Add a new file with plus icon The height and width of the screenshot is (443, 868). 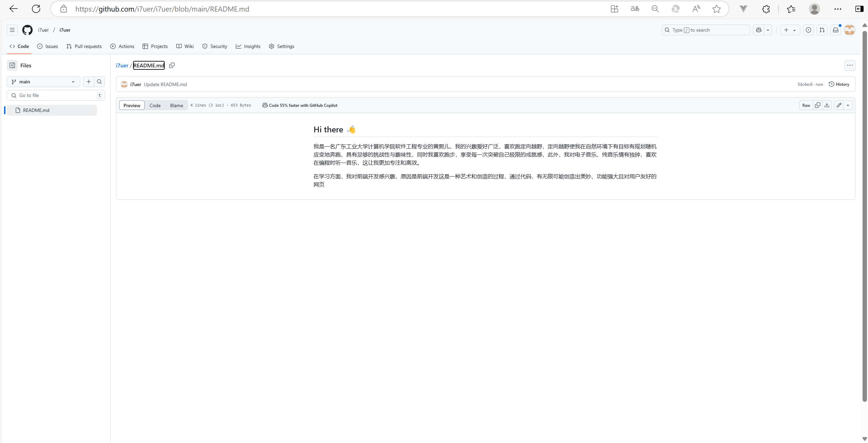(x=89, y=82)
